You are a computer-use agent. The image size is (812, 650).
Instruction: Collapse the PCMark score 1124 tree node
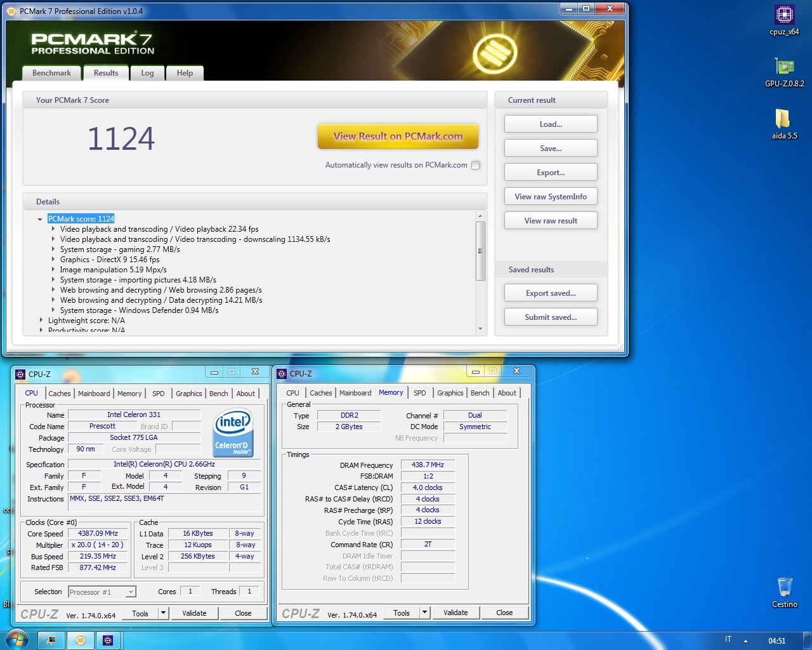40,219
